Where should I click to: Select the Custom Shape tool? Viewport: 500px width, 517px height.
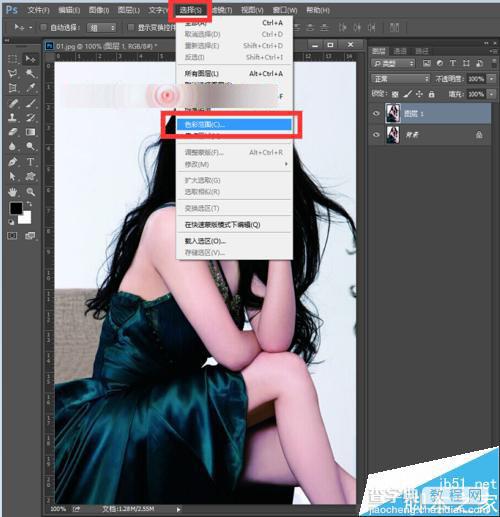(x=30, y=176)
